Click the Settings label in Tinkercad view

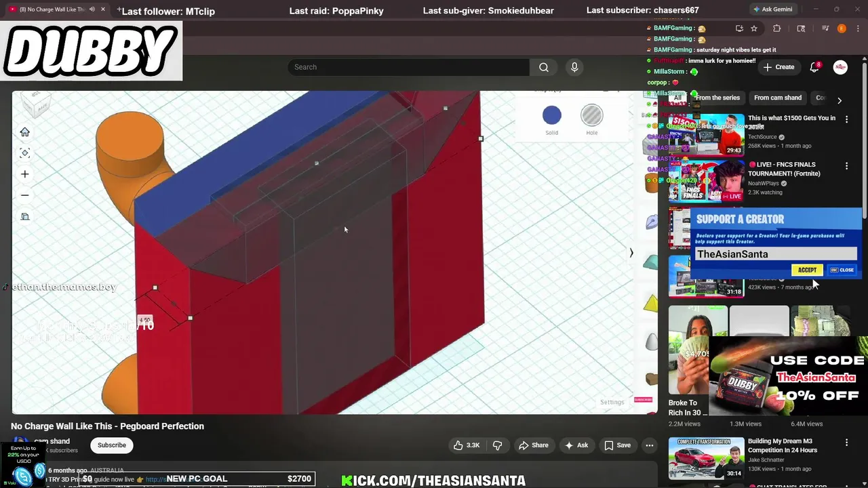[612, 402]
